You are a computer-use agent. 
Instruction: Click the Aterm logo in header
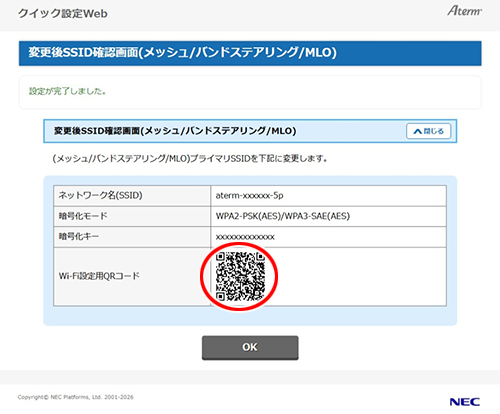pos(465,11)
